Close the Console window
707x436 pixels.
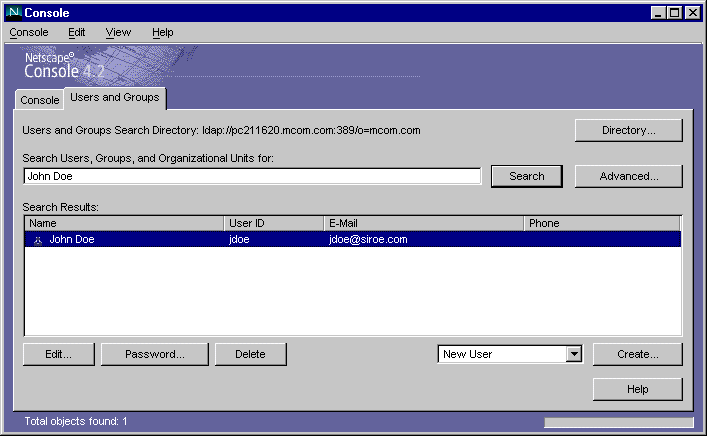point(693,13)
